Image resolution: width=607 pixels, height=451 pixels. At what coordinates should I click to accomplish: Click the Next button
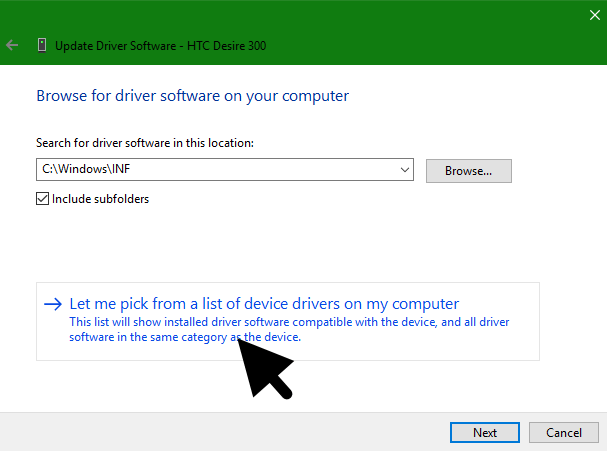pyautogui.click(x=485, y=432)
